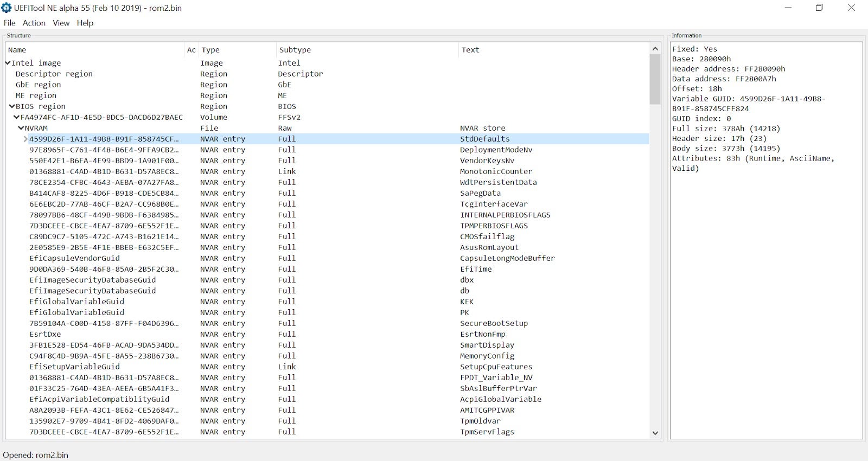Open the View menu
The width and height of the screenshot is (868, 461).
point(61,23)
